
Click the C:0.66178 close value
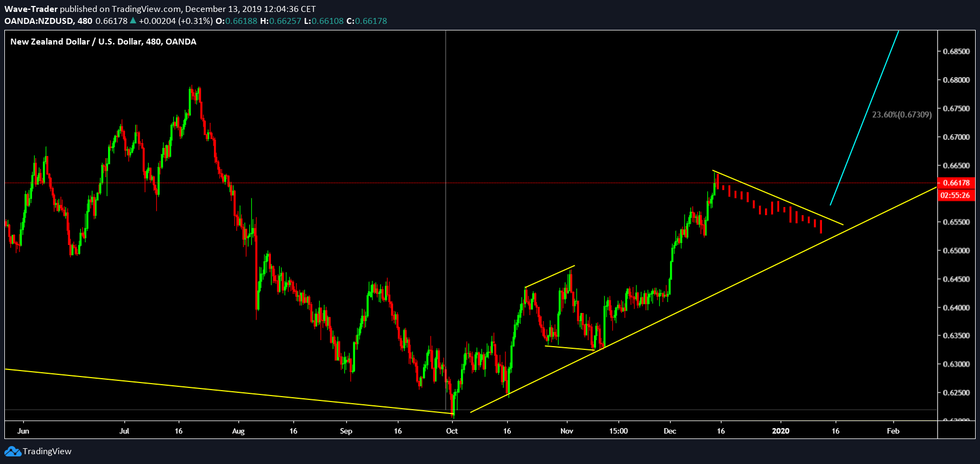[367, 21]
